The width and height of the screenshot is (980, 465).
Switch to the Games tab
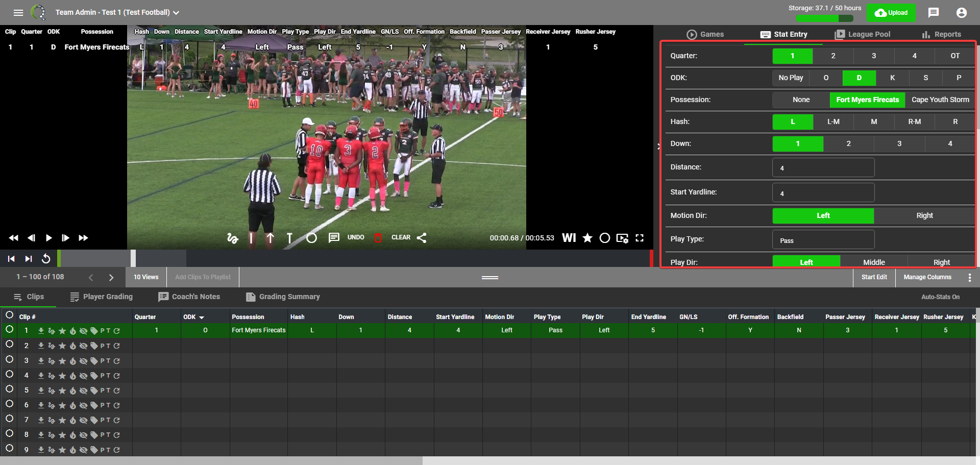[x=705, y=34]
